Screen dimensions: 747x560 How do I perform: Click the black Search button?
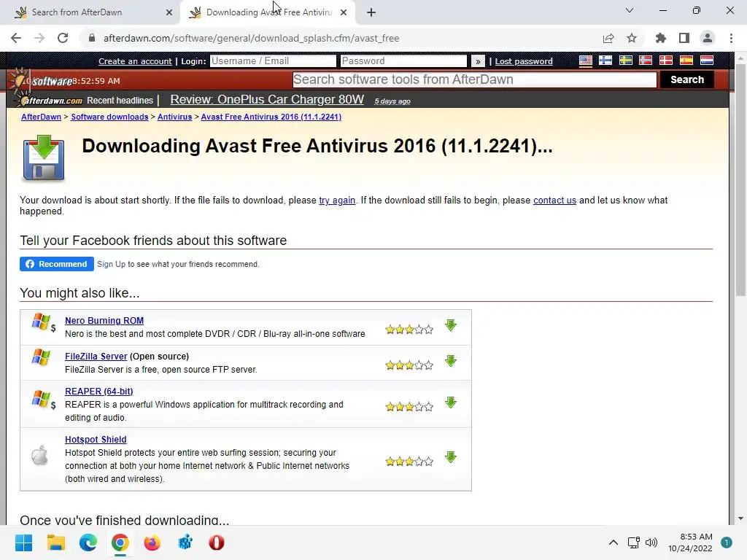pos(687,79)
